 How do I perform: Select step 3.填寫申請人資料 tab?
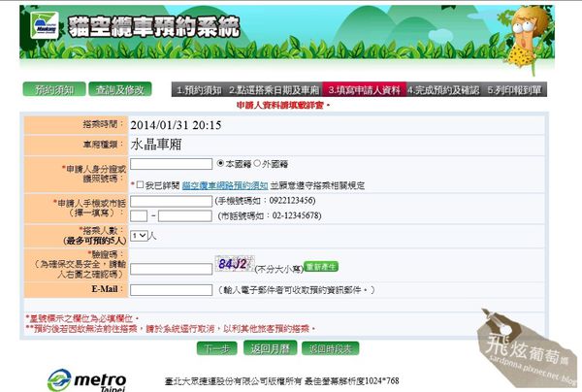point(365,90)
